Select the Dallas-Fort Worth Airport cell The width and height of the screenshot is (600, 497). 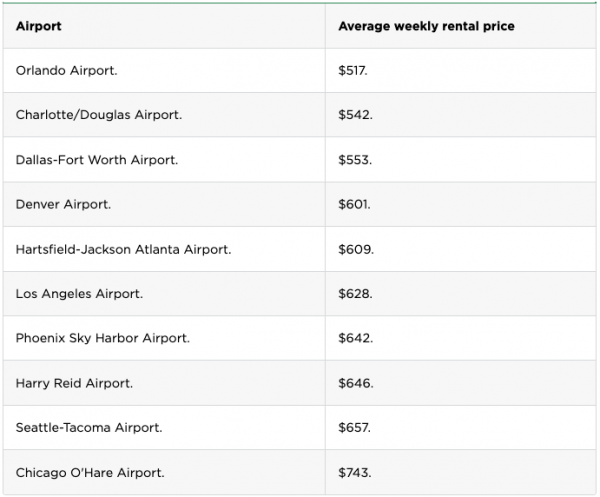[98, 160]
